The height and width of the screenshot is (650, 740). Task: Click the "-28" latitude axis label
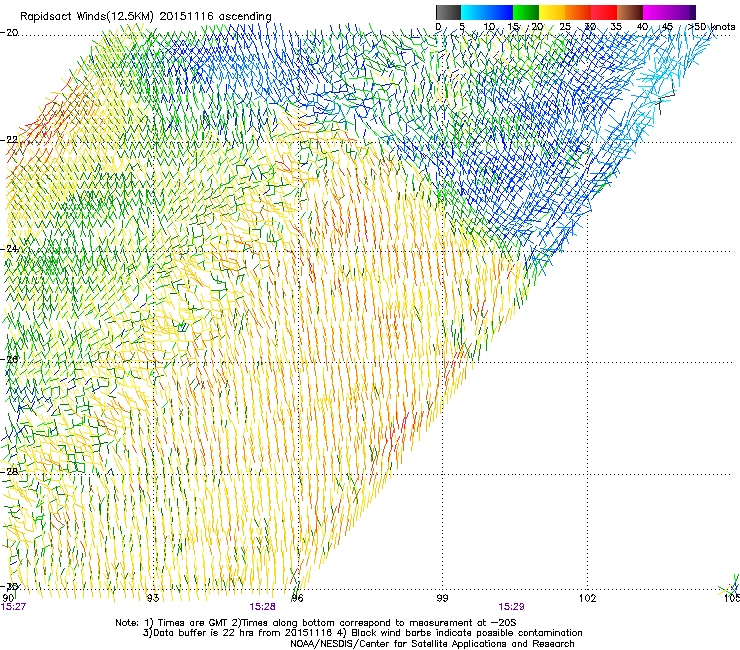coord(9,472)
